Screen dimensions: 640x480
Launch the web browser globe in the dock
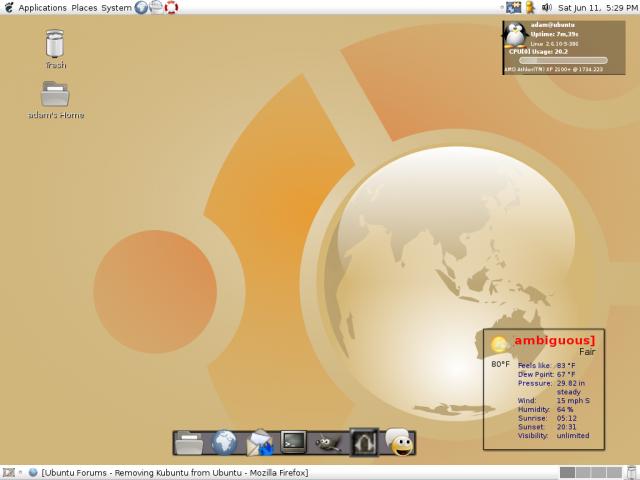pos(225,442)
